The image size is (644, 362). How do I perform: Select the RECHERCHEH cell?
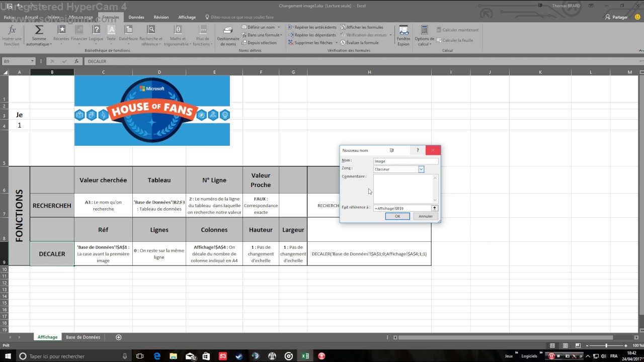[x=52, y=206]
